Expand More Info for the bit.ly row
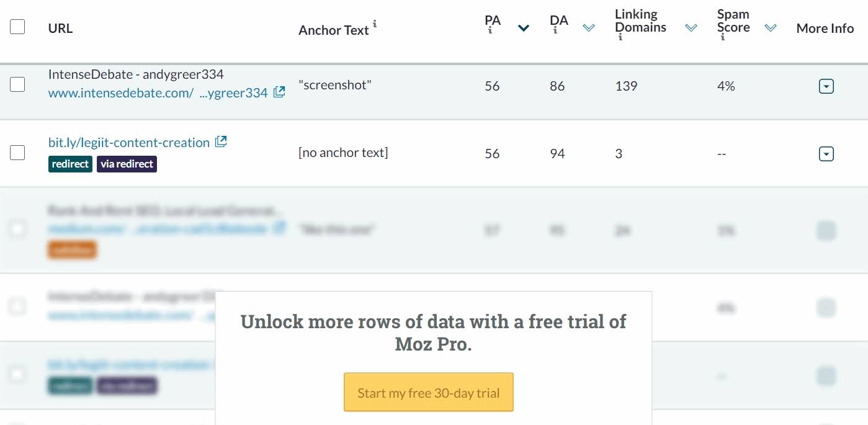 pyautogui.click(x=826, y=153)
